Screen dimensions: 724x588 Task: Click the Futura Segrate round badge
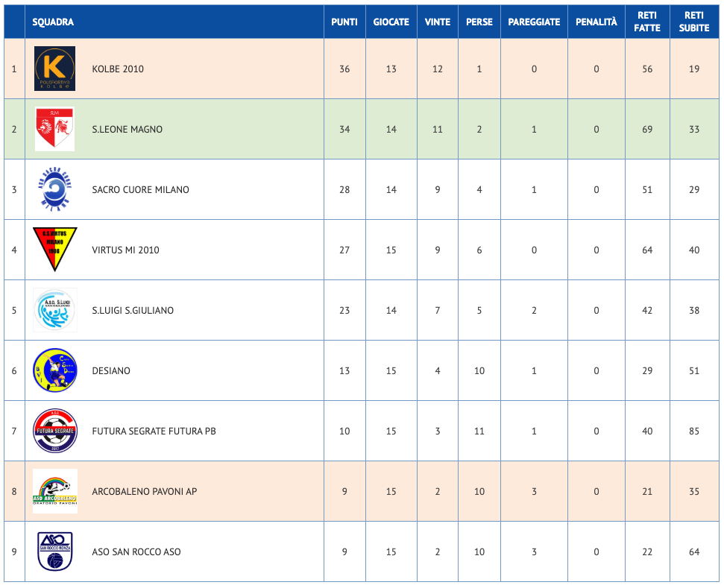(55, 431)
